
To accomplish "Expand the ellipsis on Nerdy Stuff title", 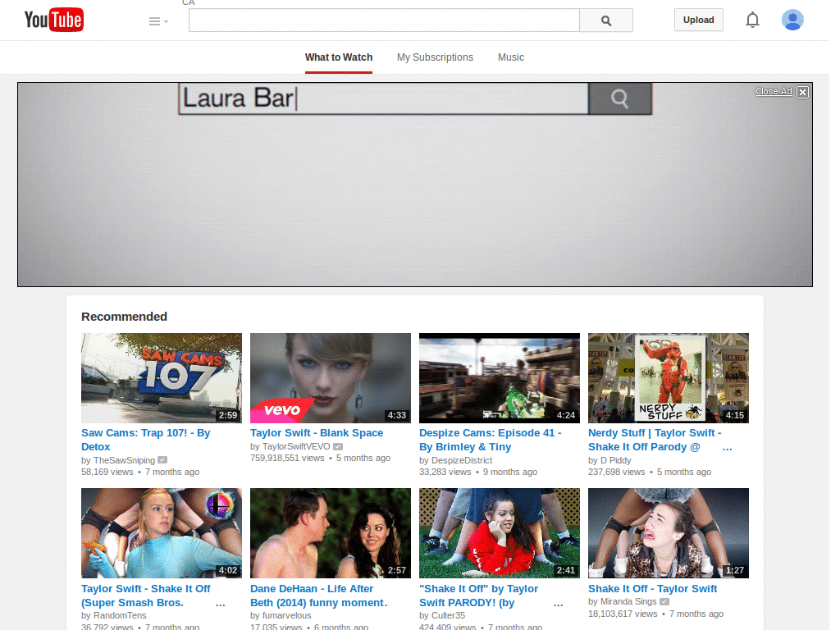I will click(727, 448).
